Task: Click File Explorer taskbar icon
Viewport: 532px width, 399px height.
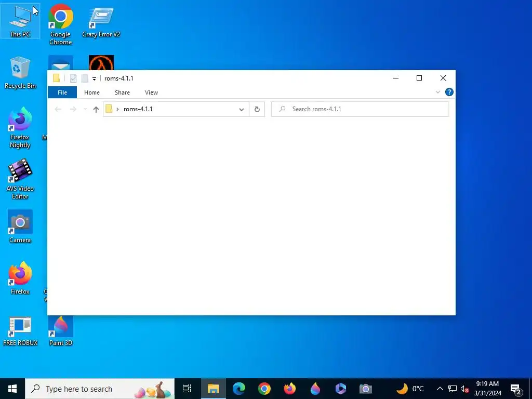Action: (214, 389)
